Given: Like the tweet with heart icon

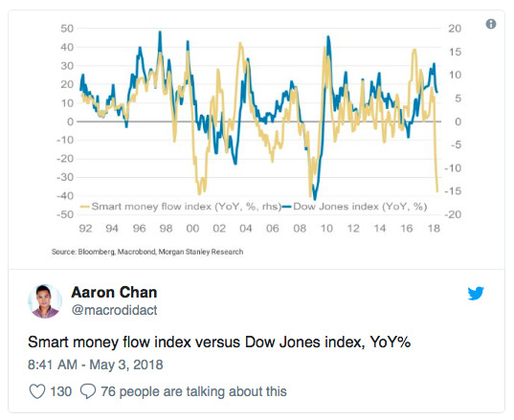Looking at the screenshot, I should [37, 391].
